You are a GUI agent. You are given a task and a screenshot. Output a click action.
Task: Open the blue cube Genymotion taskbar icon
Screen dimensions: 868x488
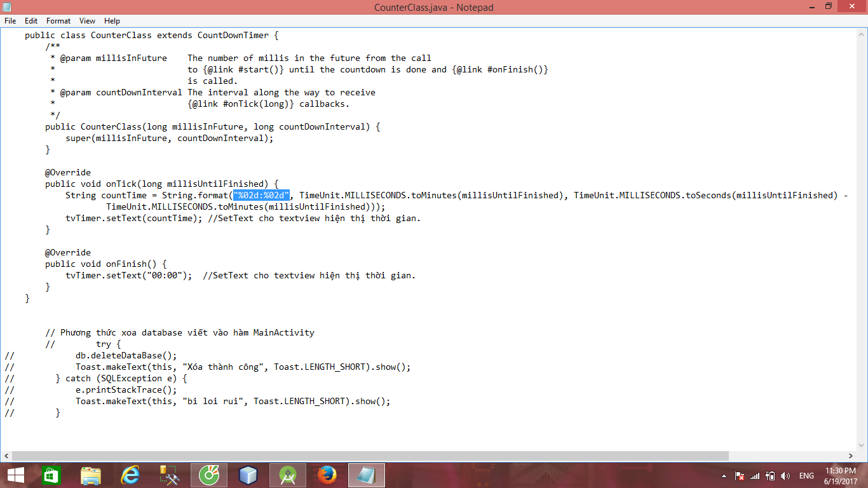pos(248,475)
